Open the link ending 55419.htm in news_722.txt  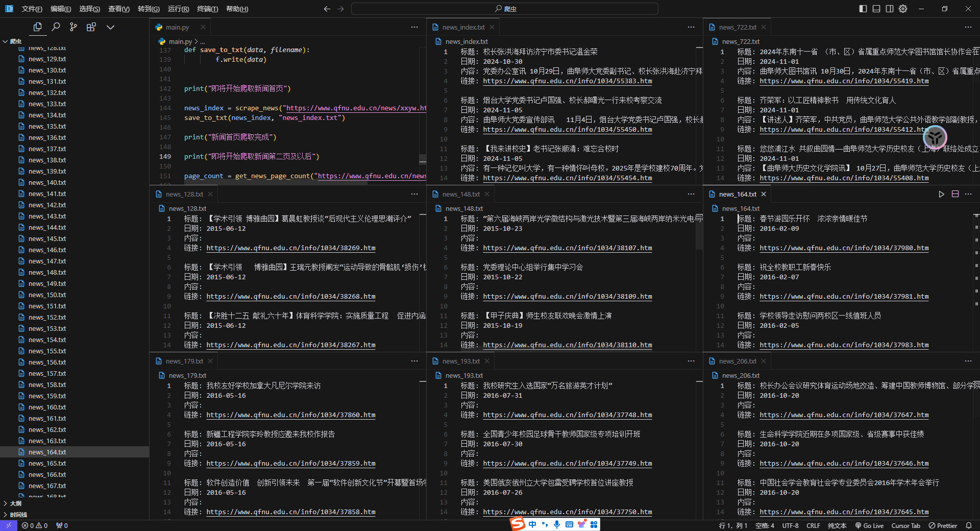844,81
